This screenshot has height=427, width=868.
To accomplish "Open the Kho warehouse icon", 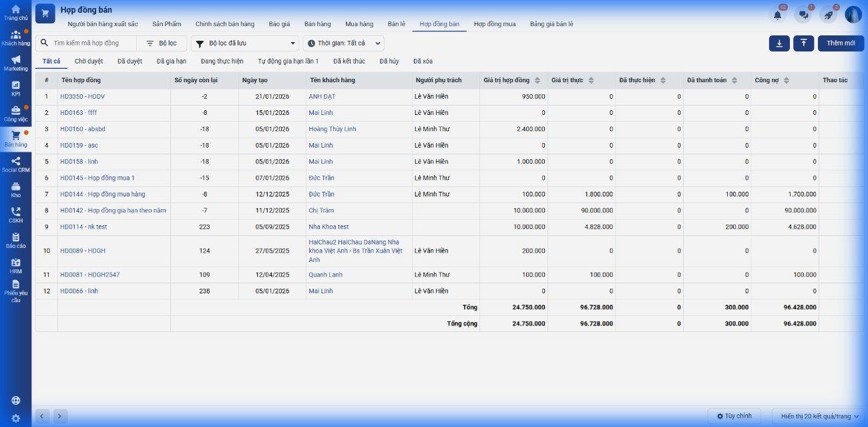I will [x=15, y=187].
